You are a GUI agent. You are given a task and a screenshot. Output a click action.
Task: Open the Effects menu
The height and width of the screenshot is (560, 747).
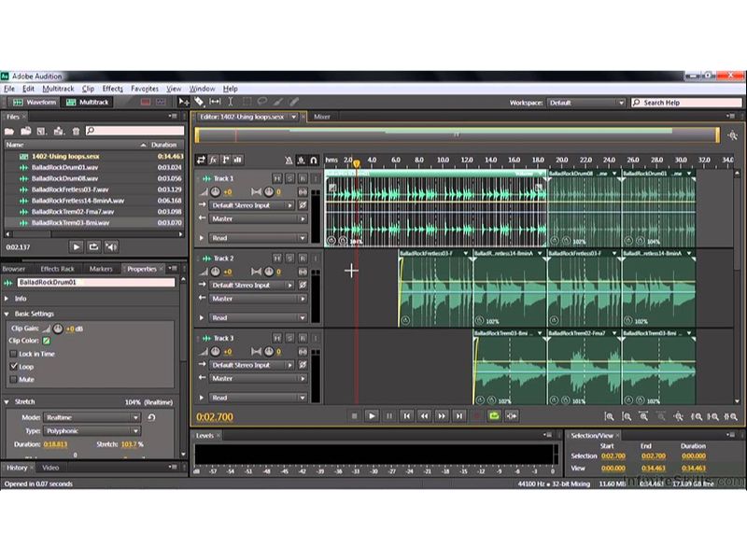(112, 89)
